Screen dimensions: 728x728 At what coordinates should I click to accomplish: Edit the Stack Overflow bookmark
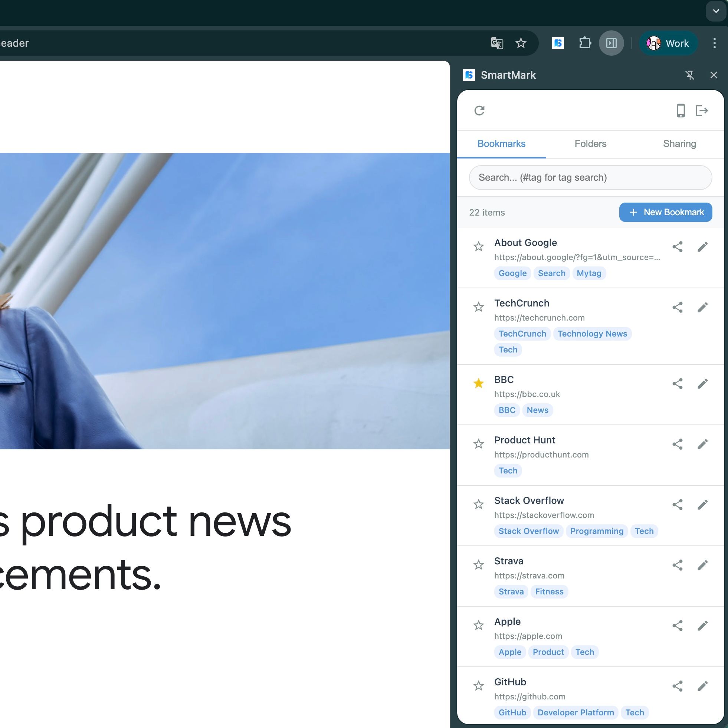702,505
